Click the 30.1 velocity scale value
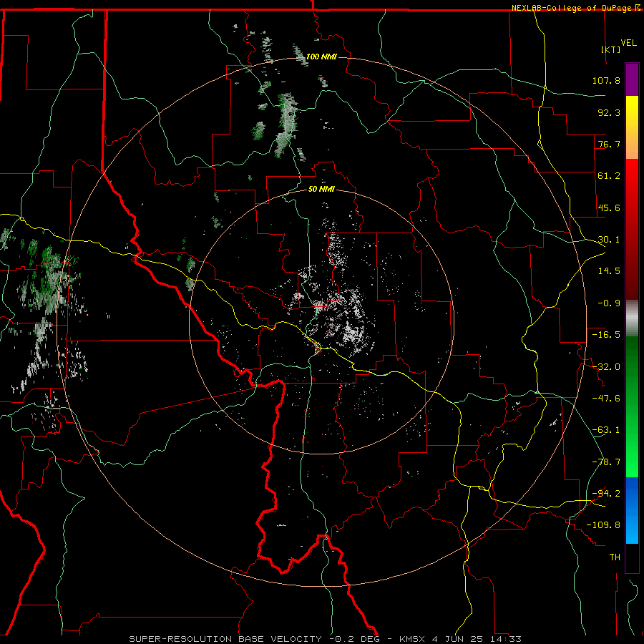The width and height of the screenshot is (644, 644). click(x=609, y=240)
